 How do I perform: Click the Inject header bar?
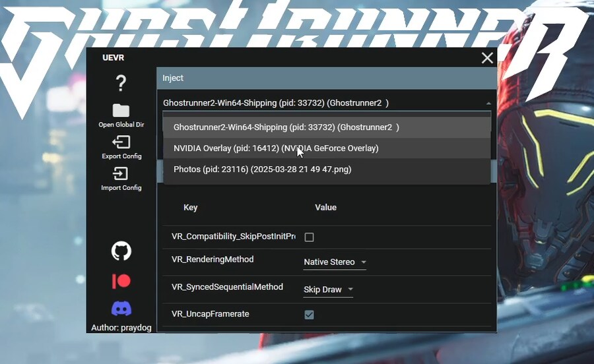[326, 78]
